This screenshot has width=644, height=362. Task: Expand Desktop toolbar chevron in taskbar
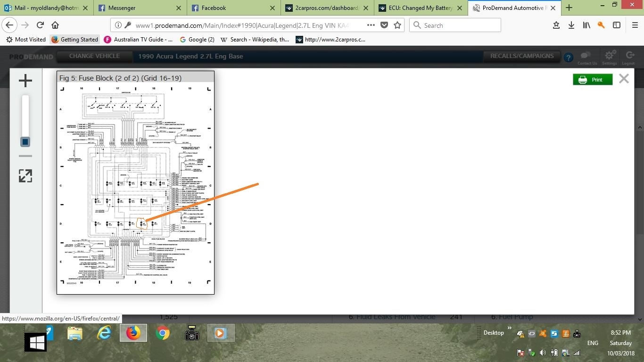point(510,329)
